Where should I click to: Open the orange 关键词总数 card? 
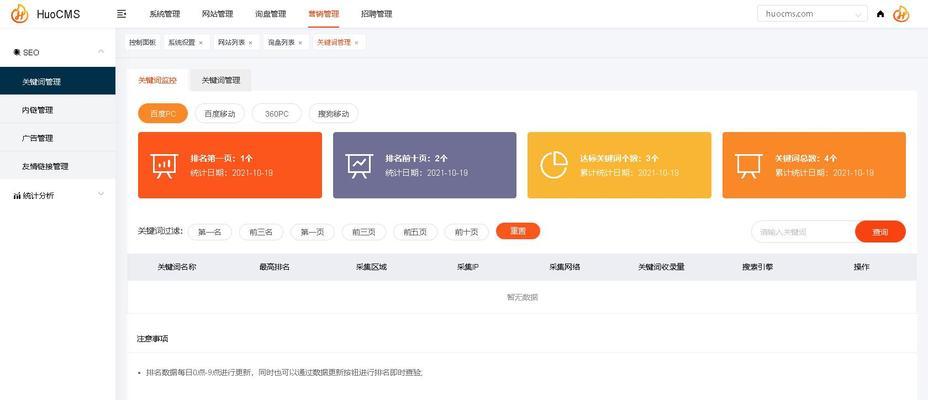click(814, 165)
